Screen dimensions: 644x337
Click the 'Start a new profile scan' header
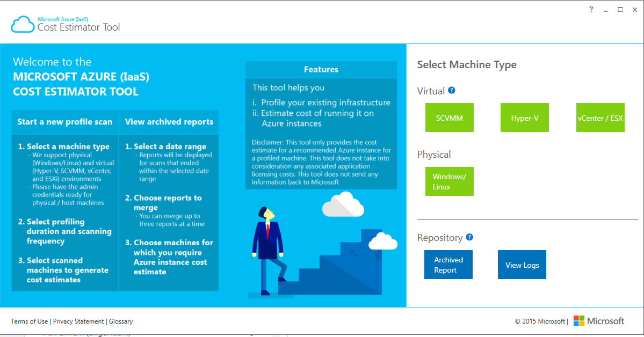pyautogui.click(x=65, y=122)
